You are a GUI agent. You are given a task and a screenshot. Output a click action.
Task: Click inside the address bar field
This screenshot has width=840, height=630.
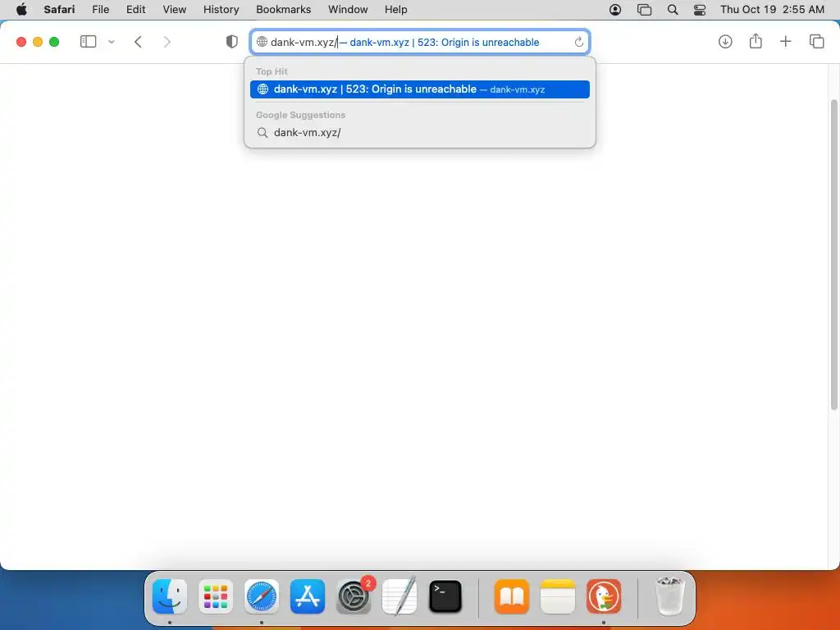click(420, 43)
